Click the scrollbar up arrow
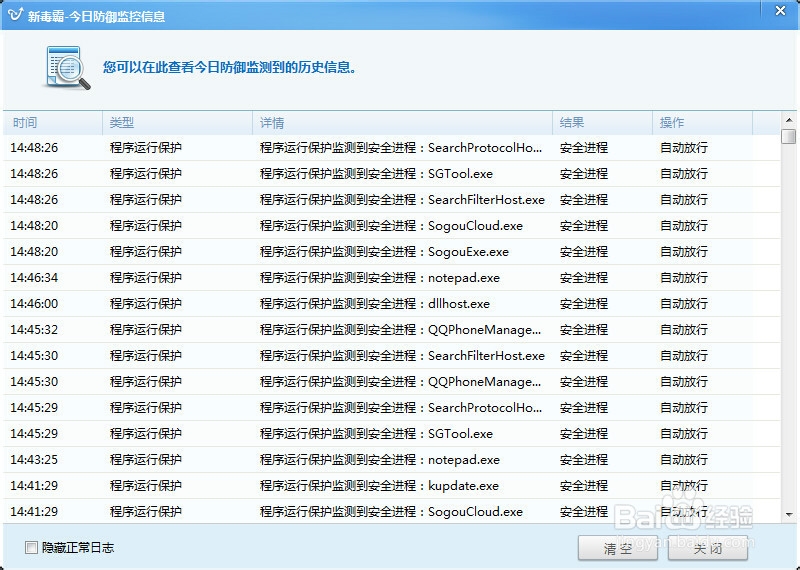 (789, 120)
